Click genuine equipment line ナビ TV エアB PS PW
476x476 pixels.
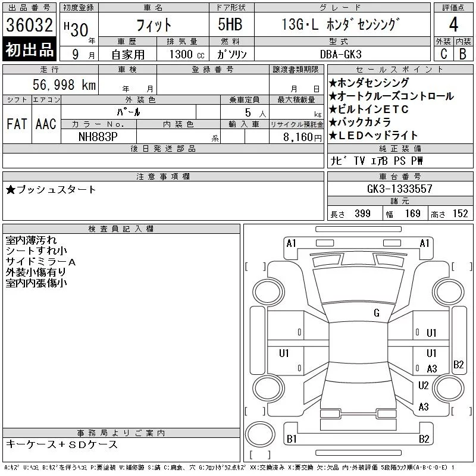point(376,161)
